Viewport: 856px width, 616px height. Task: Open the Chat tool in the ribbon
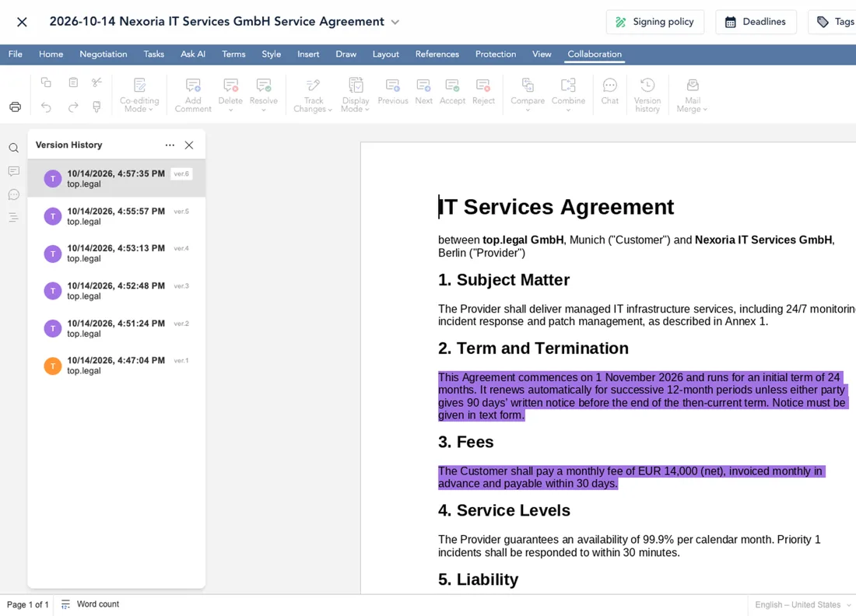[x=610, y=92]
